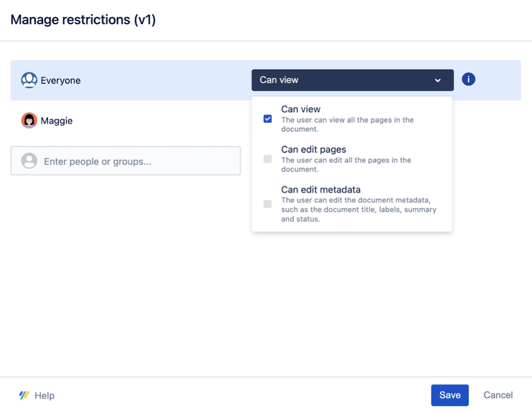Open the Help link
Viewport: 532px width, 411px height.
44,395
